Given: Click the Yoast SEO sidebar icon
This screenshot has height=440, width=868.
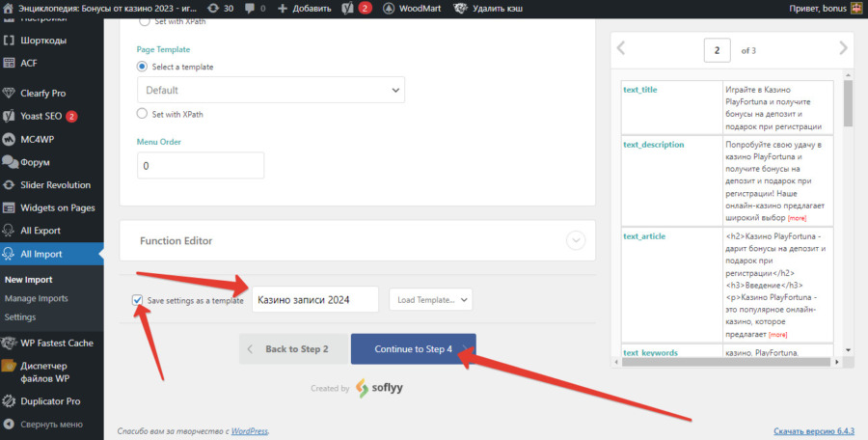Looking at the screenshot, I should click(9, 116).
